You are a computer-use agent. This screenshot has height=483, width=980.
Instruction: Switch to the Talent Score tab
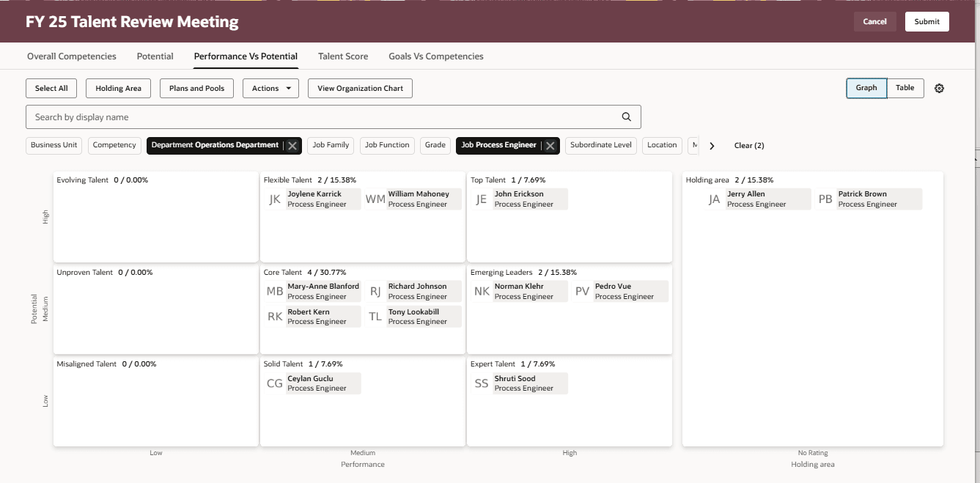pyautogui.click(x=343, y=56)
